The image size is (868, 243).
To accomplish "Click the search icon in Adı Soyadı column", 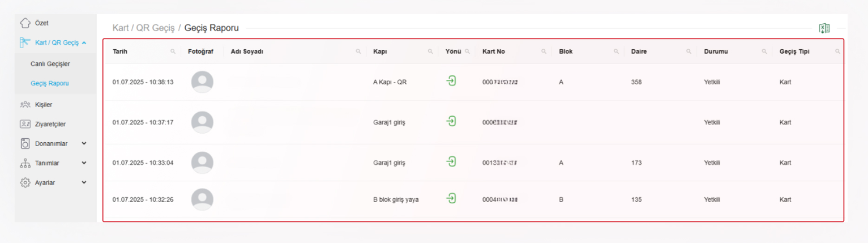I will pyautogui.click(x=358, y=52).
